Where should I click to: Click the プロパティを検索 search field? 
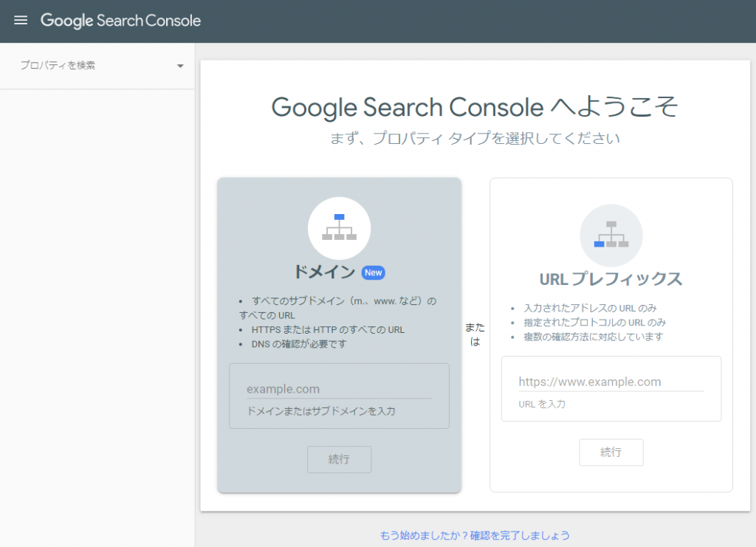[x=97, y=66]
